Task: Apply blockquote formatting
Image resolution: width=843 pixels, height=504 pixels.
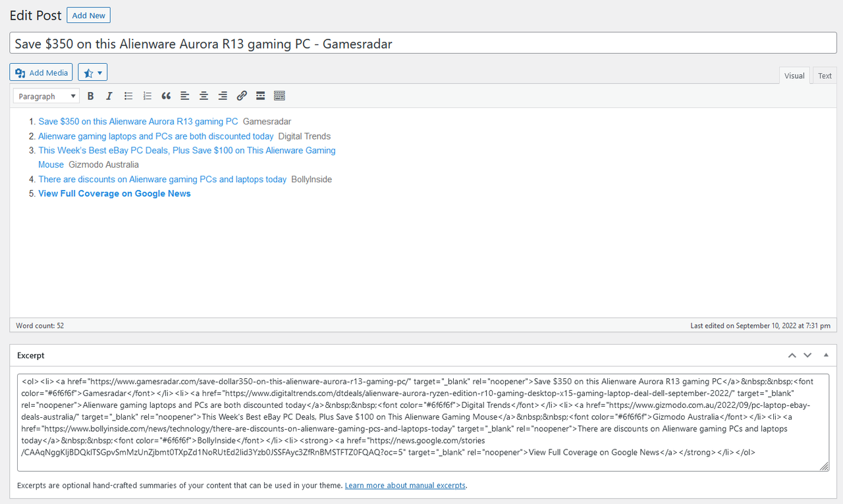Action: click(x=166, y=96)
